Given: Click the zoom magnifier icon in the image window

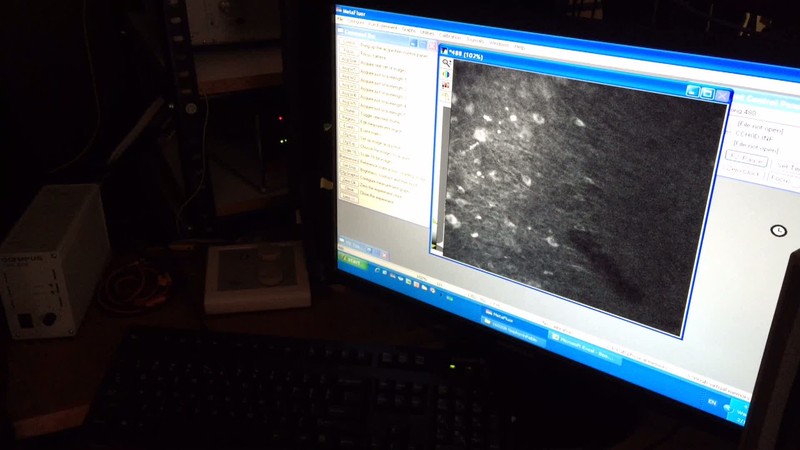Looking at the screenshot, I should [x=446, y=63].
